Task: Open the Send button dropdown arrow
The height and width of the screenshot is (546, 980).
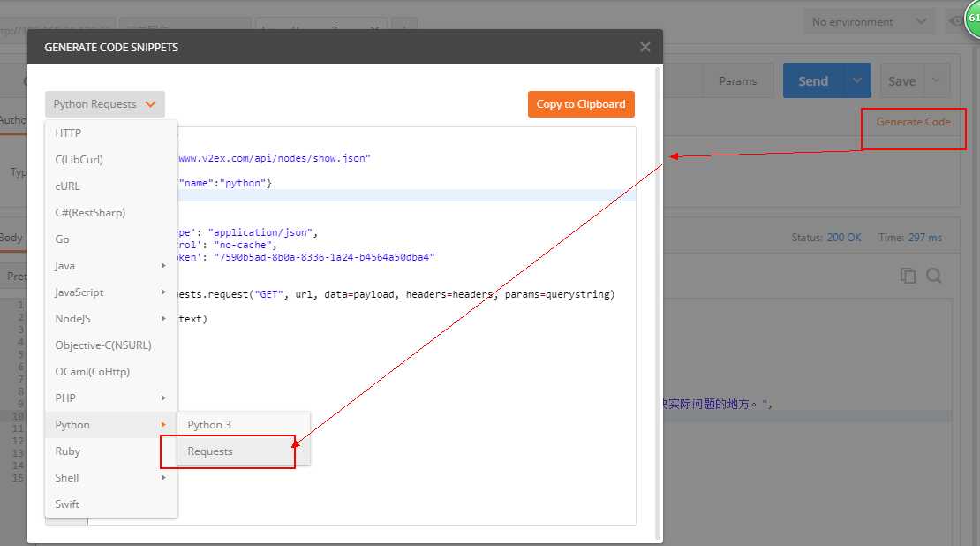Action: 857,80
